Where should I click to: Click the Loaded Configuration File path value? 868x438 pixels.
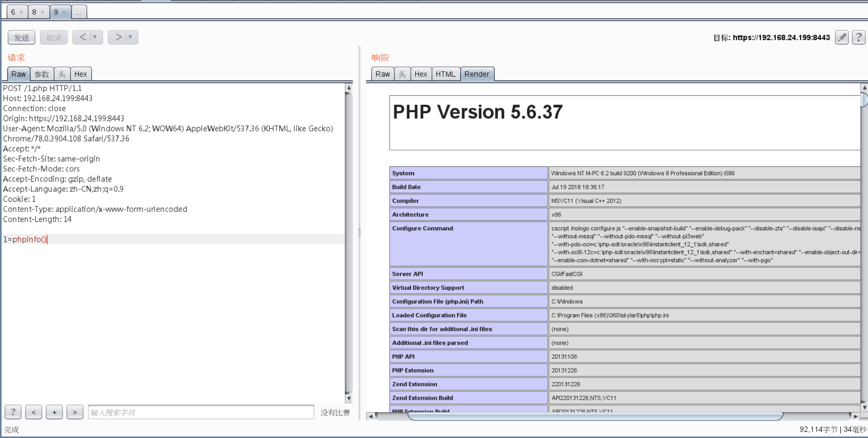click(610, 315)
